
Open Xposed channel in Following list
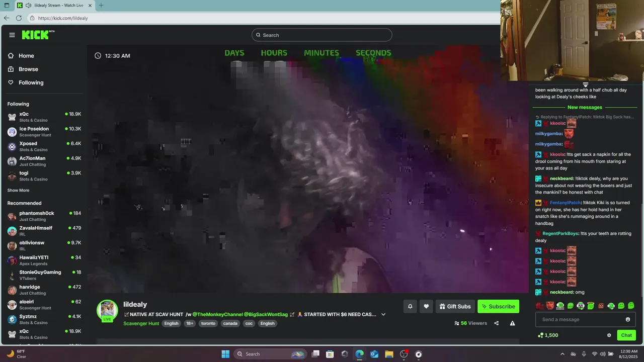(x=44, y=146)
